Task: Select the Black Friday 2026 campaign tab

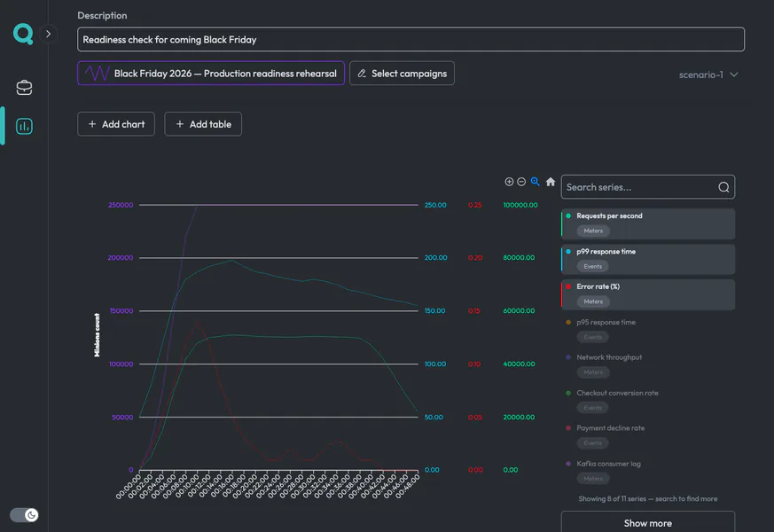Action: pyautogui.click(x=211, y=73)
